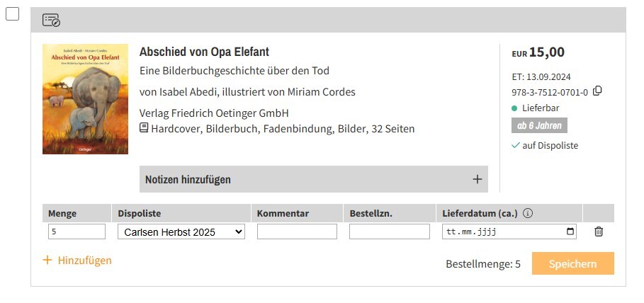Expand the Notizen hinzufügen section

[188, 180]
